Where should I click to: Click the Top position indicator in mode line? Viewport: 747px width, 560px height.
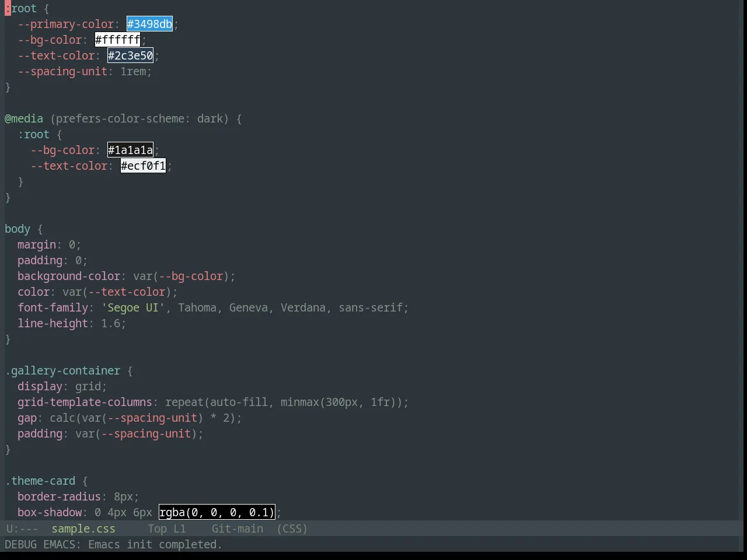click(157, 528)
